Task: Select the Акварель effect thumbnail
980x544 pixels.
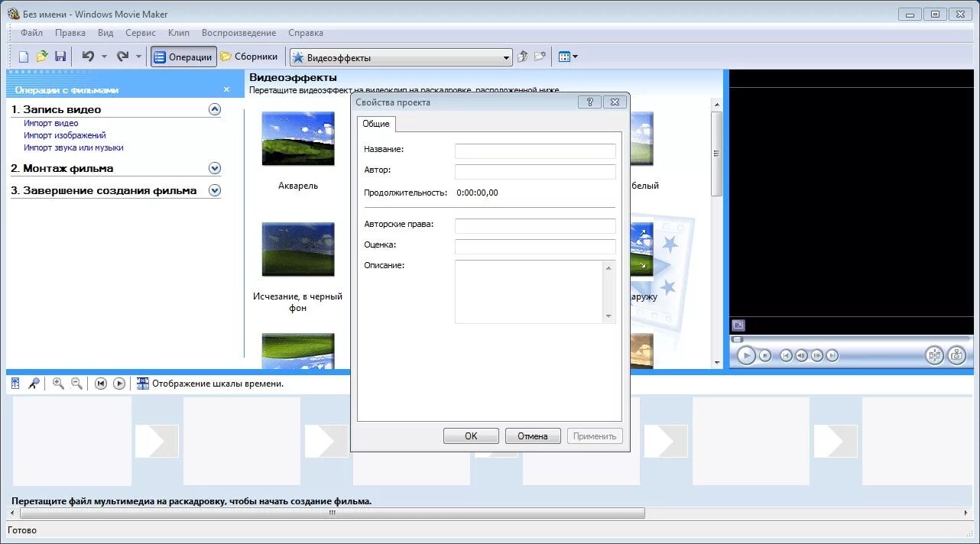Action: (297, 138)
